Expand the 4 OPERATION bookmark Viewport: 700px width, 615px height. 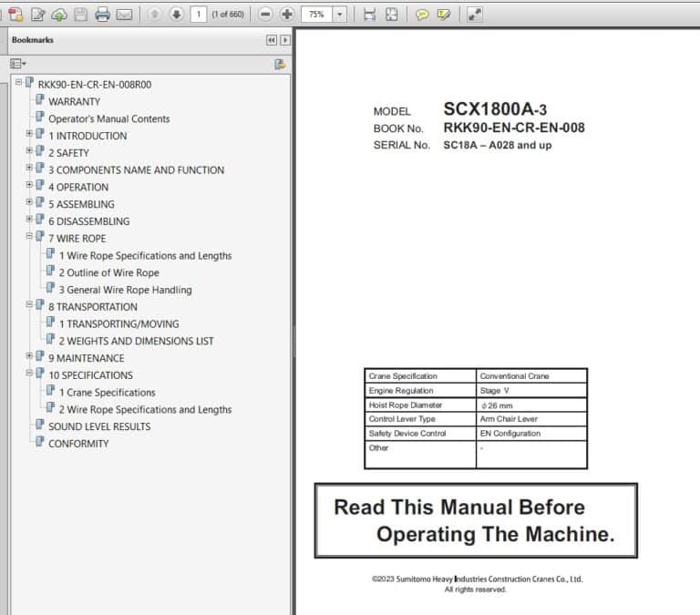click(29, 185)
